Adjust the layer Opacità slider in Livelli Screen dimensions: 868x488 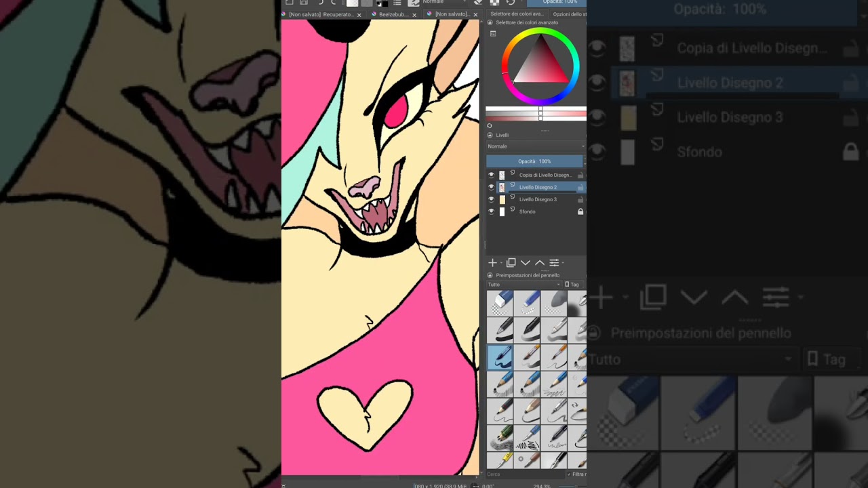[x=534, y=161]
